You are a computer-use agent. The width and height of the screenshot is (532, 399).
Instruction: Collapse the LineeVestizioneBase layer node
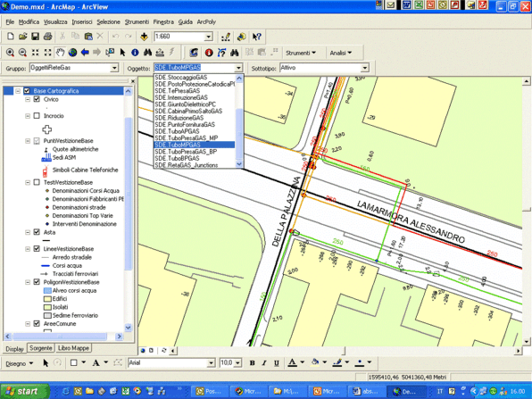[28, 249]
